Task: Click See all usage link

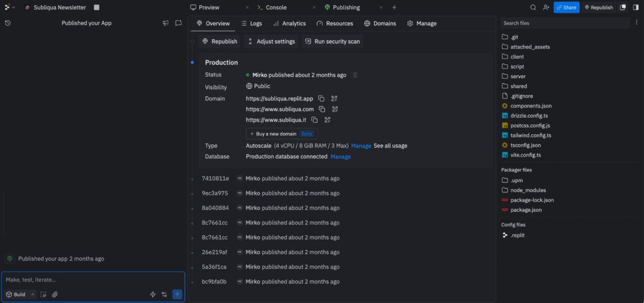Action: 391,146
